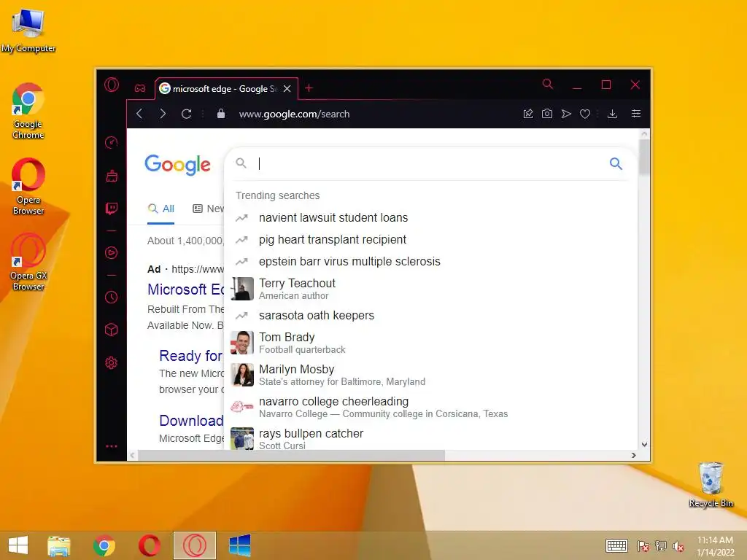The image size is (747, 560).
Task: Select suggestion pig heart transplant recipient
Action: [x=431, y=239]
